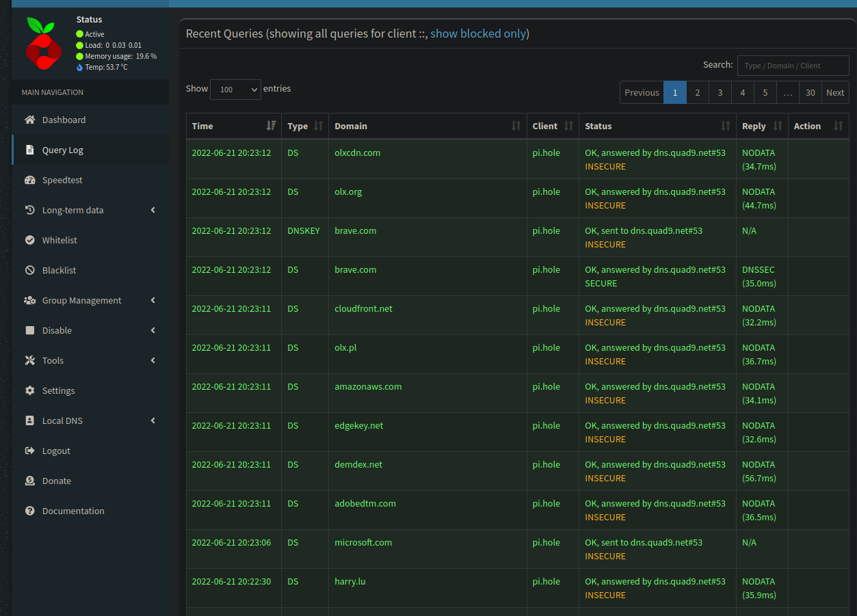Click the Reply column sort arrows
Image resolution: width=857 pixels, height=616 pixels.
(778, 126)
